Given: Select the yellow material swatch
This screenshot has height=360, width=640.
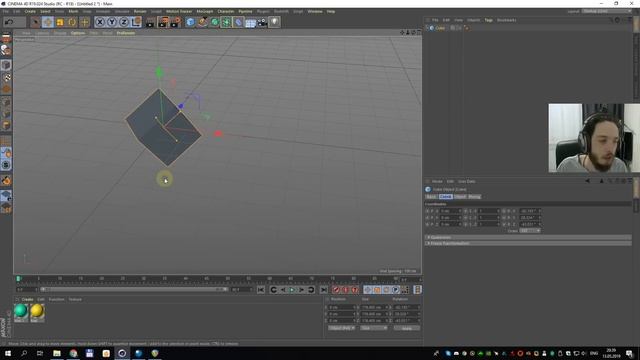Looking at the screenshot, I should pyautogui.click(x=37, y=311).
